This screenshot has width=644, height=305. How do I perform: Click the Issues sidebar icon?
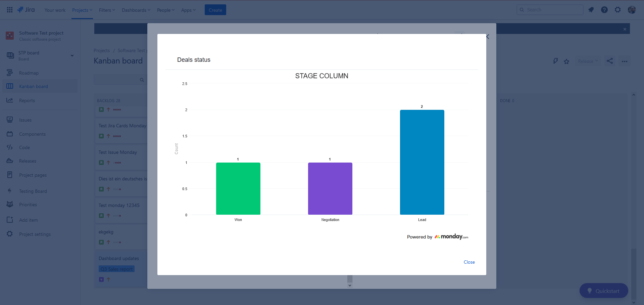pos(10,120)
